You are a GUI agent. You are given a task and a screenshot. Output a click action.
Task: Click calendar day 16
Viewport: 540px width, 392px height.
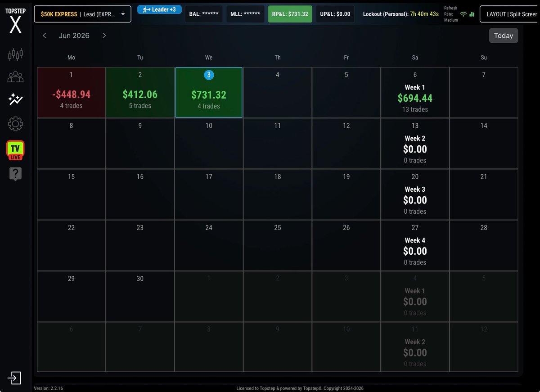point(140,194)
